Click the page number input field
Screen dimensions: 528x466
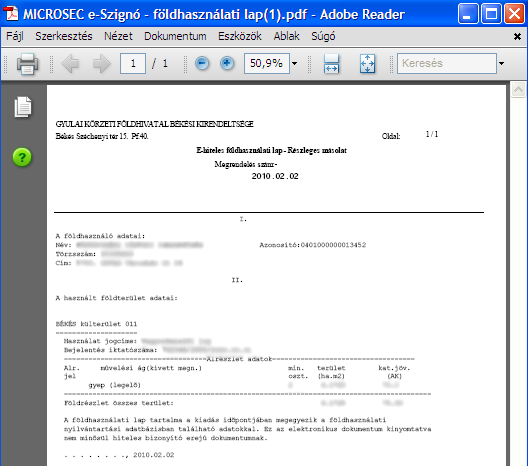(x=133, y=63)
